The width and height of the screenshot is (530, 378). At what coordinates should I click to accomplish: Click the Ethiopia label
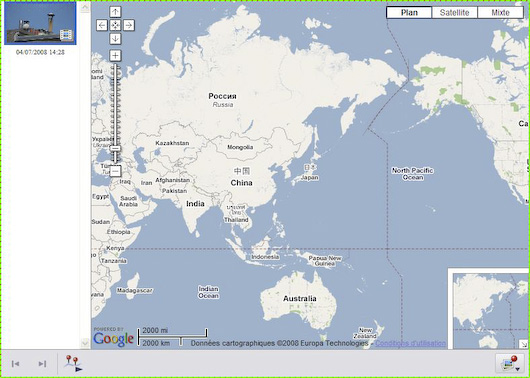tap(118, 232)
